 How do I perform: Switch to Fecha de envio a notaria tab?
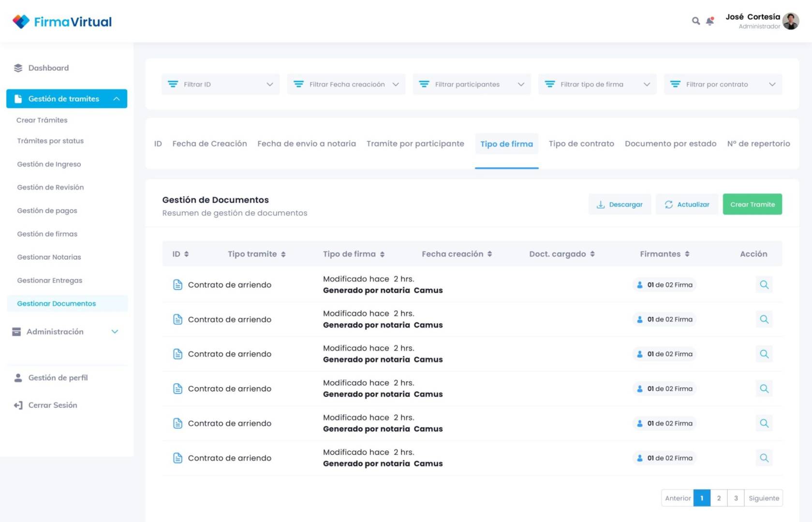point(307,144)
